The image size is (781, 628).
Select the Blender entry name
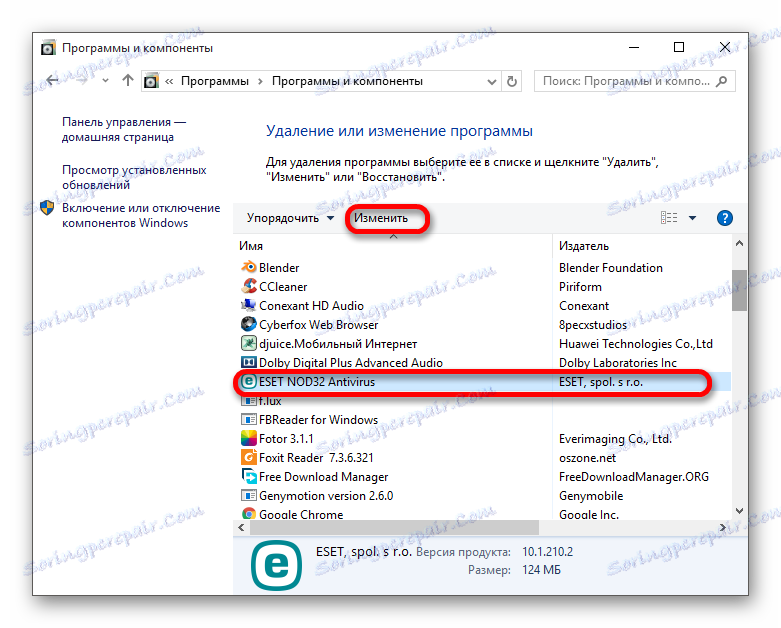[279, 267]
